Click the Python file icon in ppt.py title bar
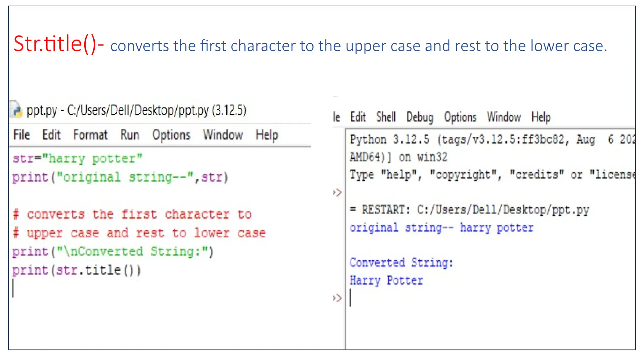Viewport: 644px width, 362px height. (16, 109)
